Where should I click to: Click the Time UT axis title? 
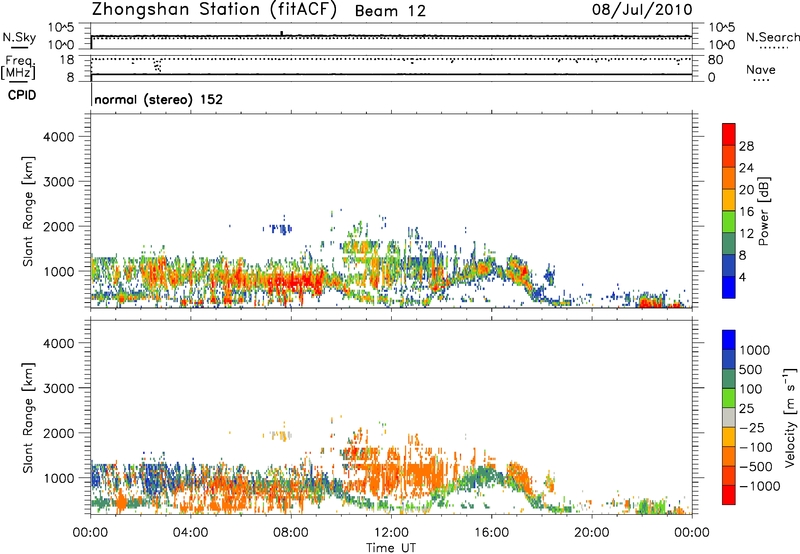[391, 548]
